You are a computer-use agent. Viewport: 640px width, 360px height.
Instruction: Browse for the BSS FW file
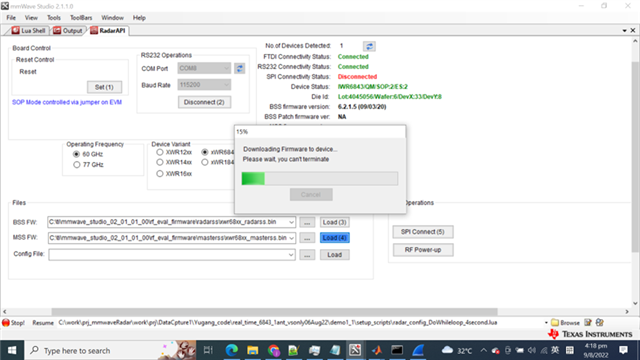point(307,222)
